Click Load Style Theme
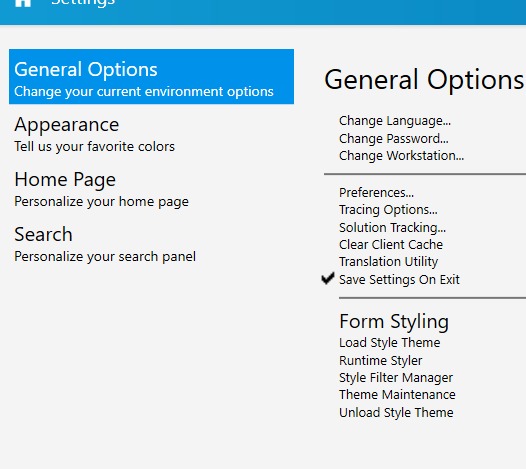This screenshot has height=469, width=526. pos(389,343)
